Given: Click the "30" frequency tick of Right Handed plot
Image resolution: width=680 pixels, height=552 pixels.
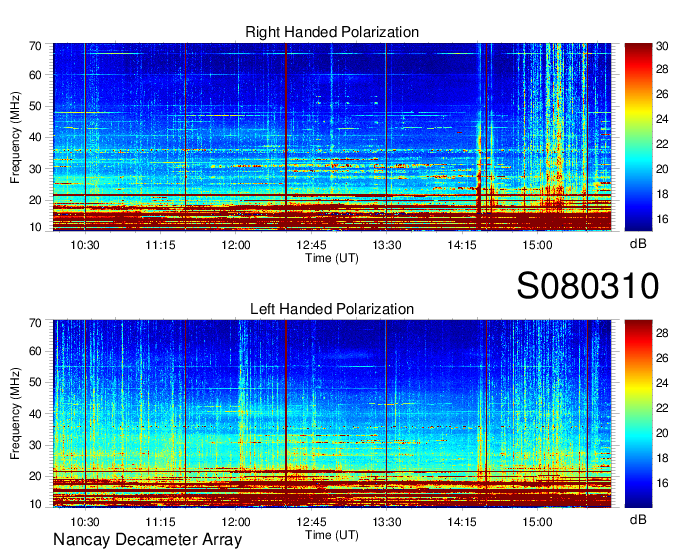Looking at the screenshot, I should 35,169.
